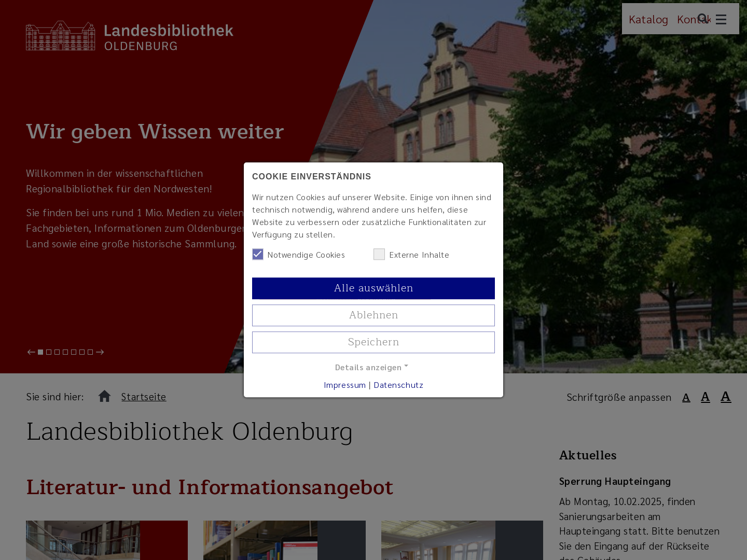Click Aktuelles sidebar heading
The image size is (747, 560).
coord(588,455)
